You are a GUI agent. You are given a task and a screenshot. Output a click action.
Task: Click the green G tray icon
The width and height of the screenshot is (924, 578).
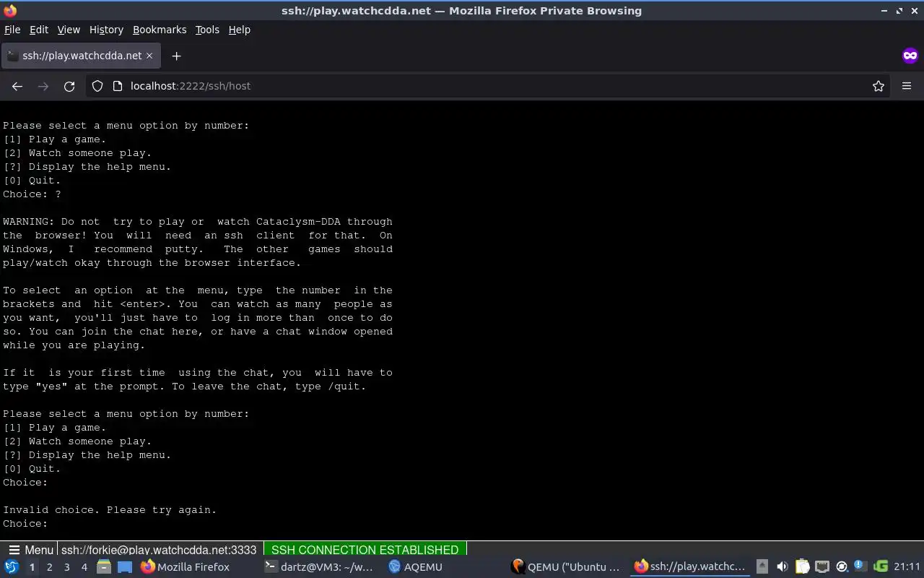point(880,567)
